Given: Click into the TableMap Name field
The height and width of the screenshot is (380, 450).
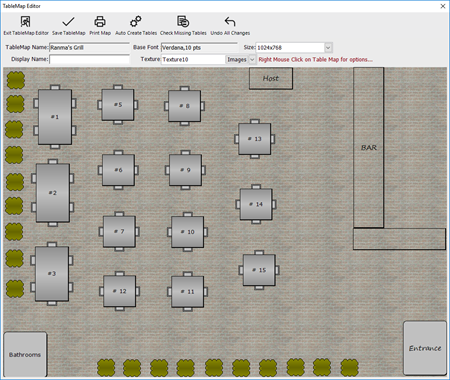Looking at the screenshot, I should tap(89, 48).
